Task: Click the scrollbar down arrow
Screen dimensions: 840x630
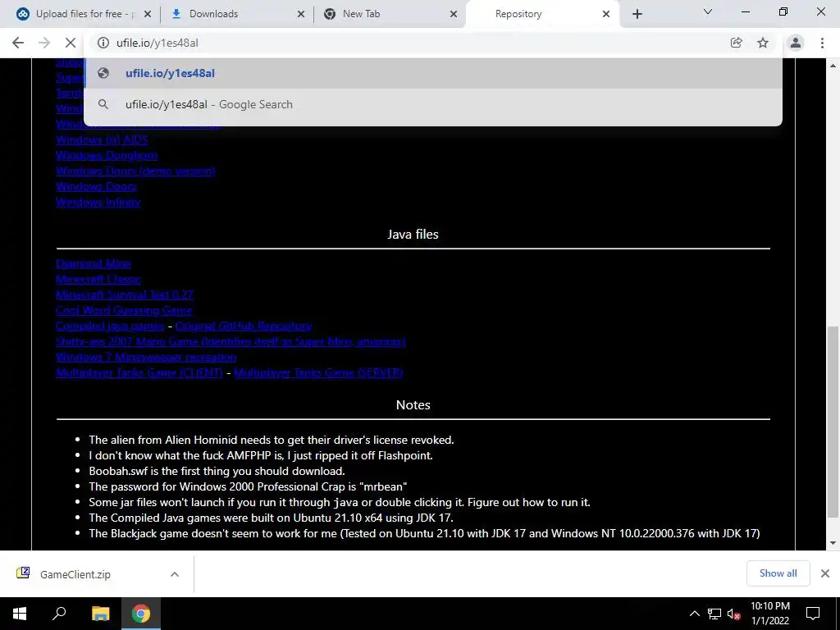Action: [833, 543]
